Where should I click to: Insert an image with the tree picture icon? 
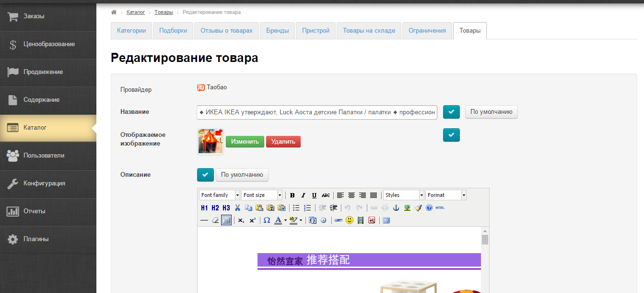point(407,208)
